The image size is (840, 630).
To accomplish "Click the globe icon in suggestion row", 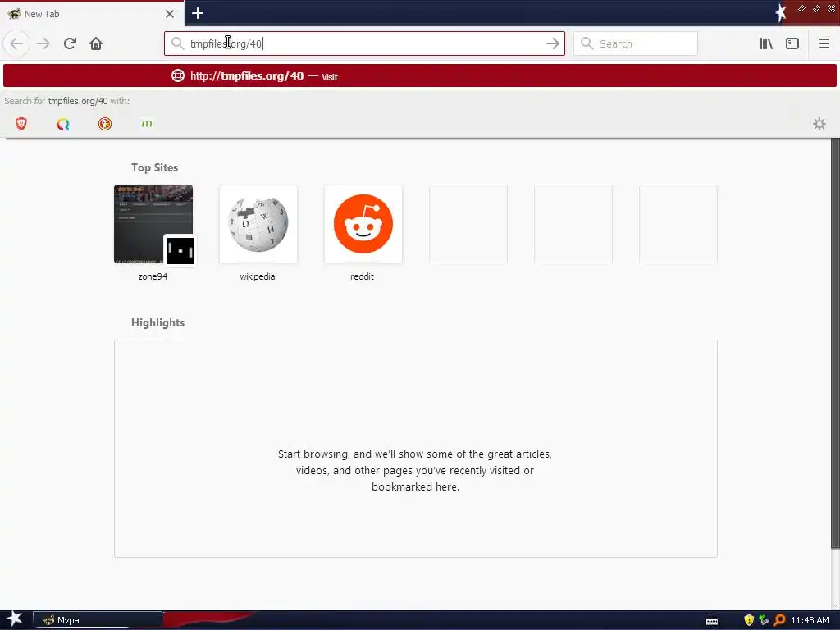I will tap(178, 75).
